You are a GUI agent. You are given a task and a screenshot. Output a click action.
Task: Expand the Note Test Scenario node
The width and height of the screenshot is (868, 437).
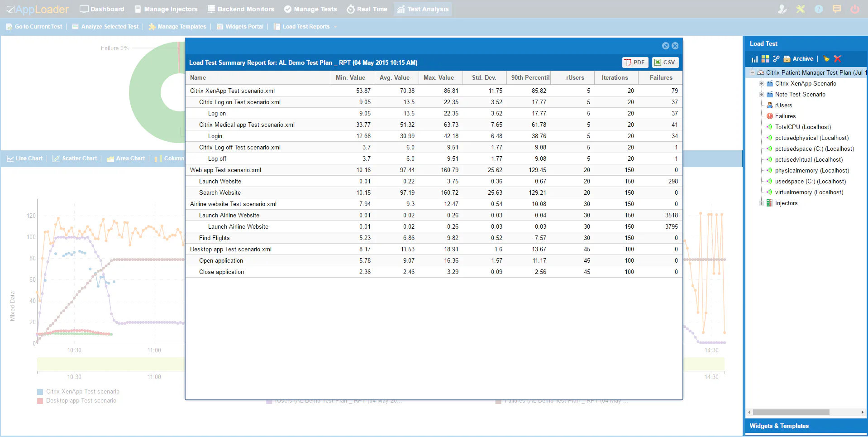point(762,94)
